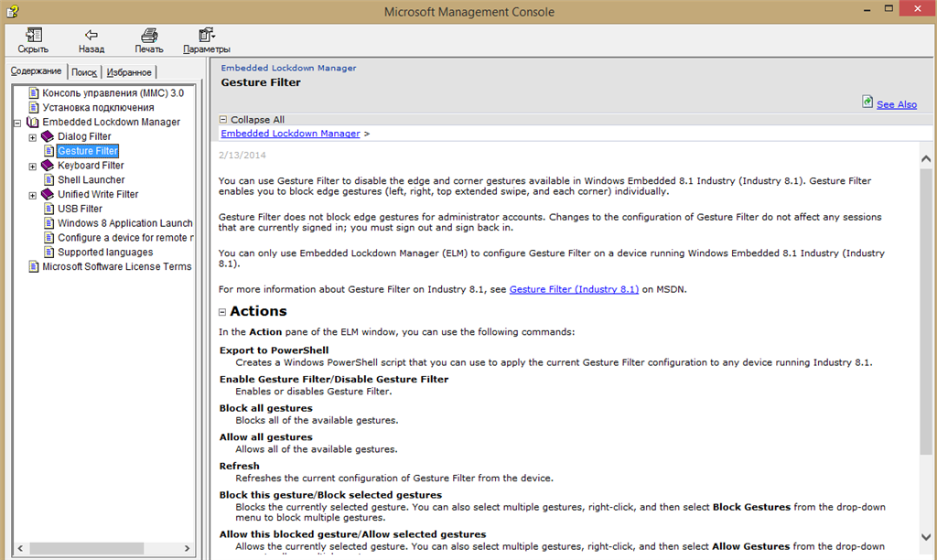Viewport: 937px width, 560px height.
Task: Click the purple book icon beside Unified Write Filter
Action: [x=48, y=194]
